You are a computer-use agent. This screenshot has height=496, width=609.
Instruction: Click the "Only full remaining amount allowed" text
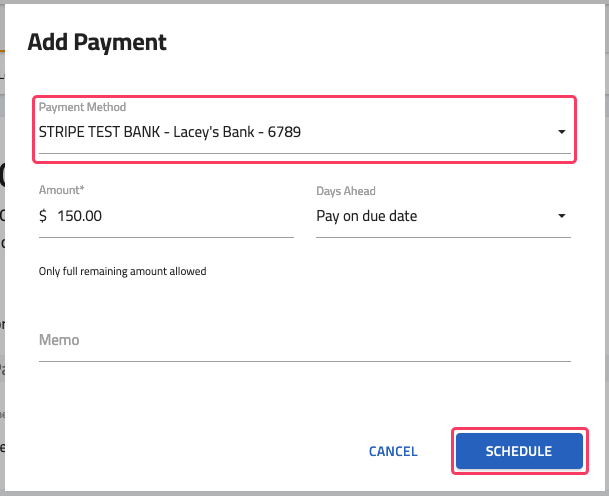pyautogui.click(x=122, y=271)
